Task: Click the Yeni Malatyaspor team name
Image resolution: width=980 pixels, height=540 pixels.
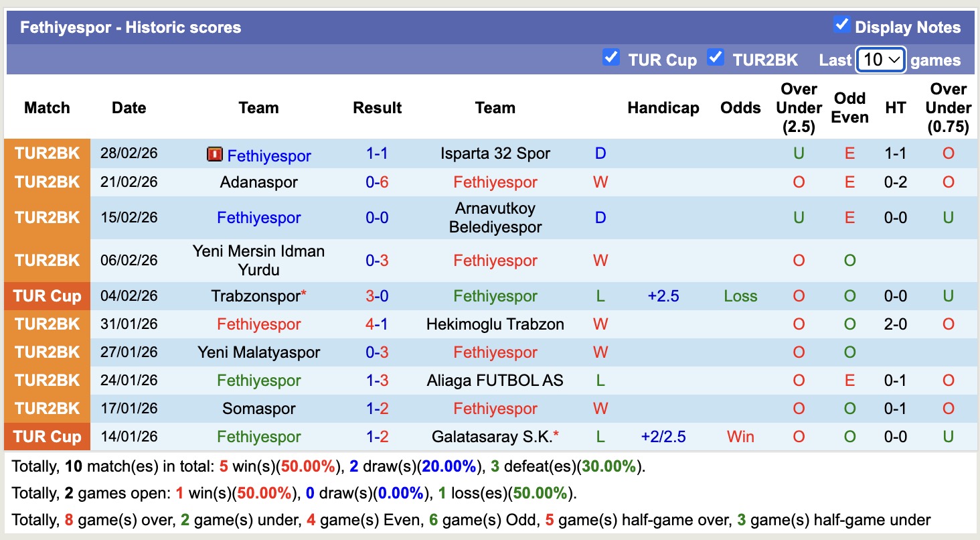Action: coord(258,352)
